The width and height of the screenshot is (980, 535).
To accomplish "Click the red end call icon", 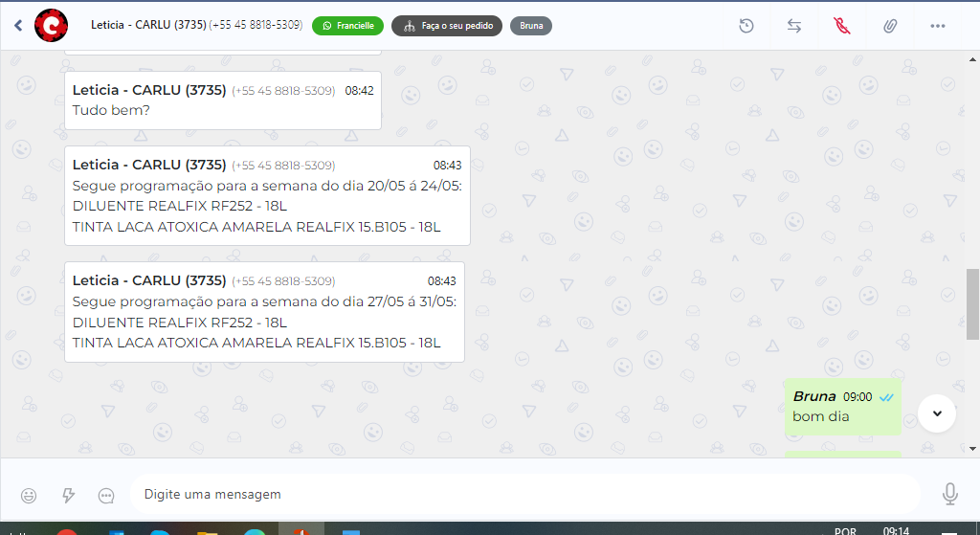I will click(842, 26).
